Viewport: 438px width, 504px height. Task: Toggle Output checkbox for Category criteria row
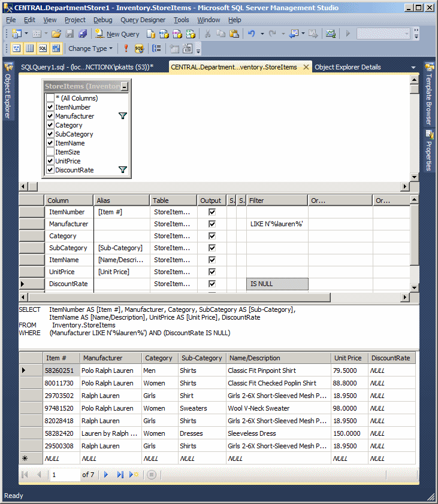point(212,236)
